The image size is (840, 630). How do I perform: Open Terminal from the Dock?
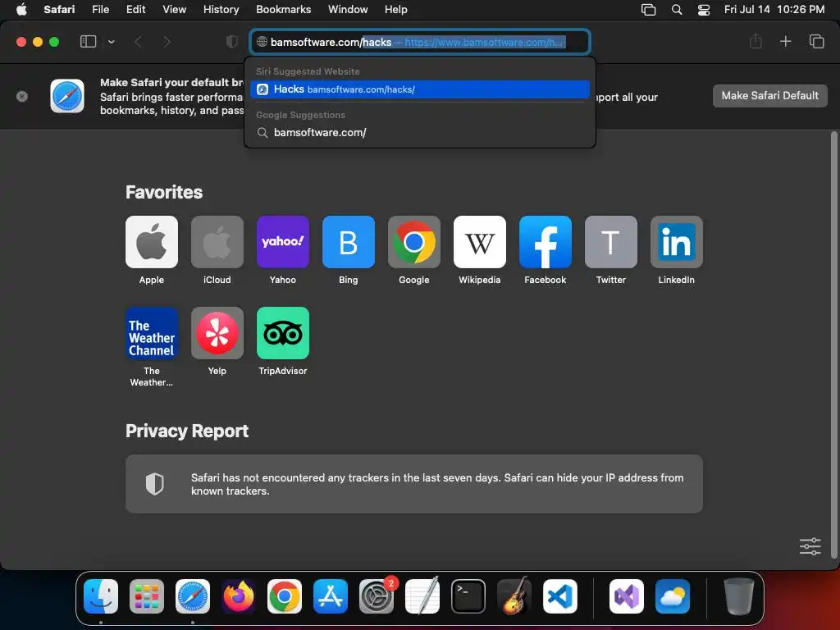pos(468,596)
